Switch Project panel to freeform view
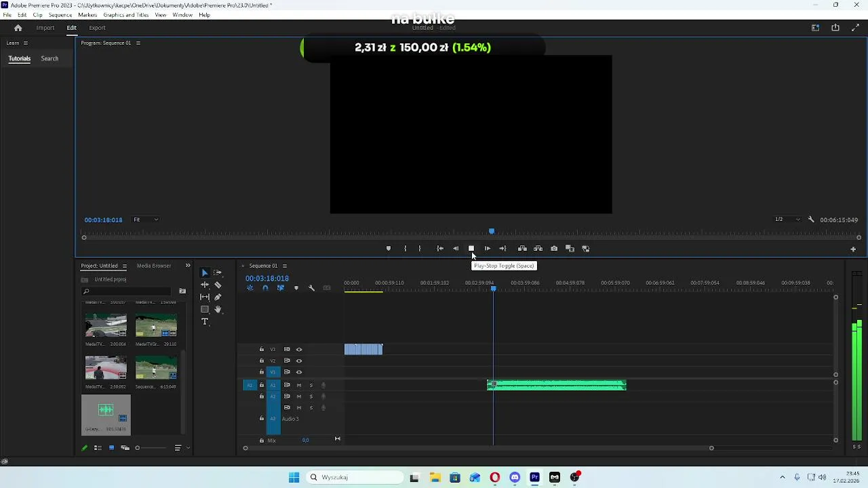868x488 pixels. tap(125, 448)
